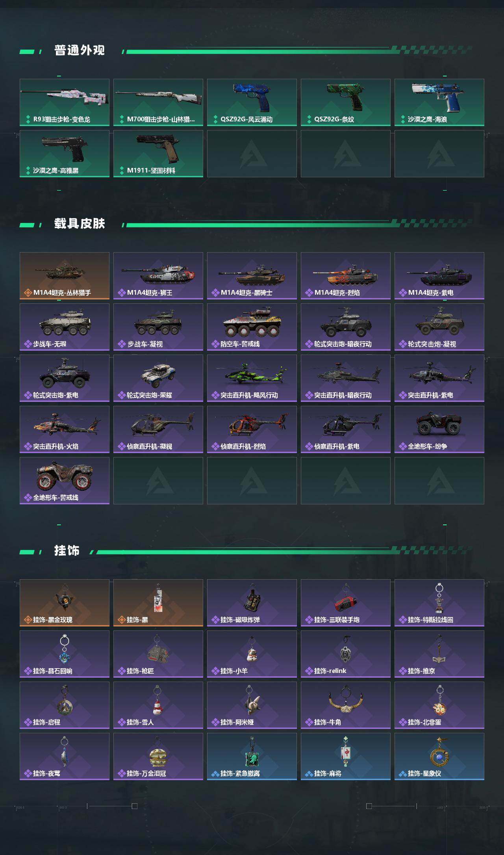Image resolution: width=504 pixels, height=855 pixels.
Task: Click the 突击直升机-飓风行动 helicopter skin
Action: pos(252,378)
